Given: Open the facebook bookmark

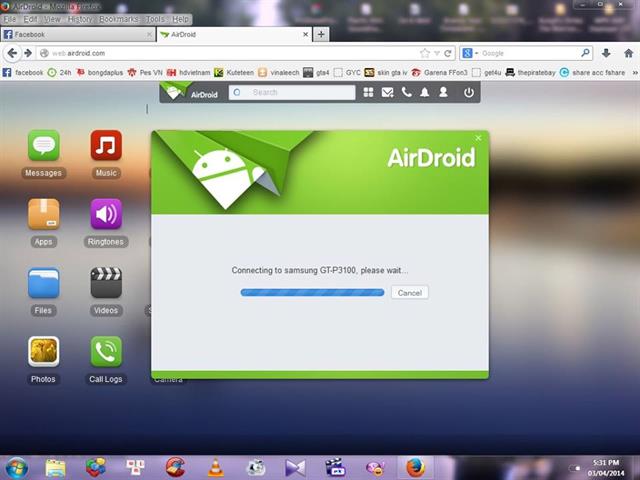Looking at the screenshot, I should pos(23,73).
